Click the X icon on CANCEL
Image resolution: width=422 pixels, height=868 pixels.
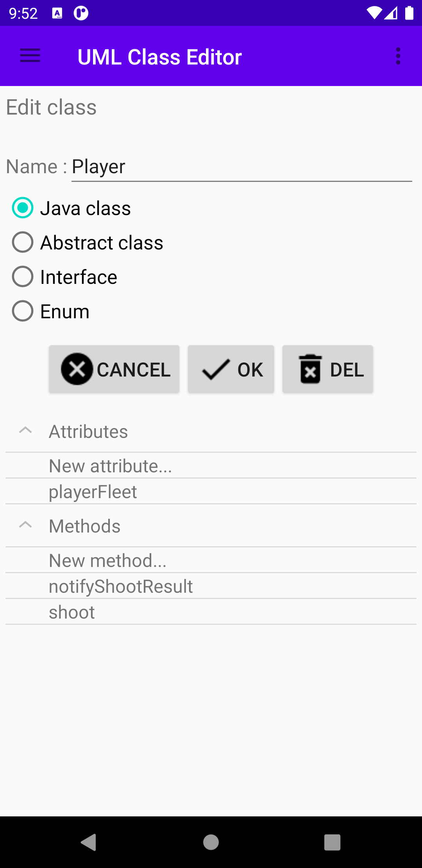(77, 369)
